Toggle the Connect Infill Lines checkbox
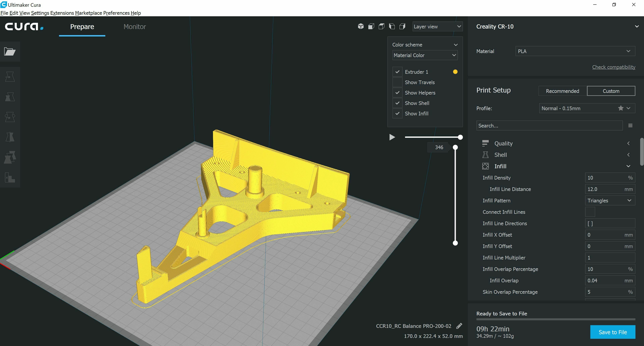Viewport: 644px width, 346px height. click(x=590, y=212)
